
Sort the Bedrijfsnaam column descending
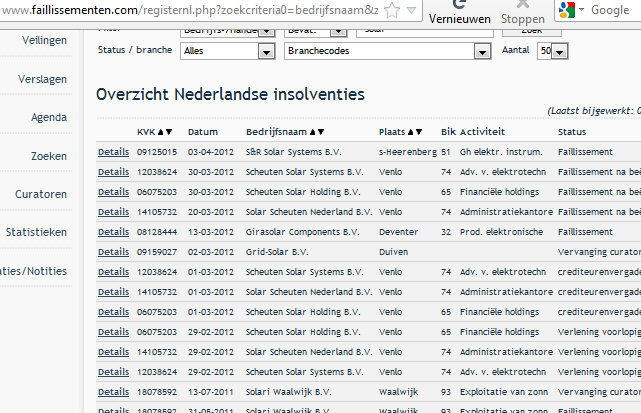pos(321,132)
